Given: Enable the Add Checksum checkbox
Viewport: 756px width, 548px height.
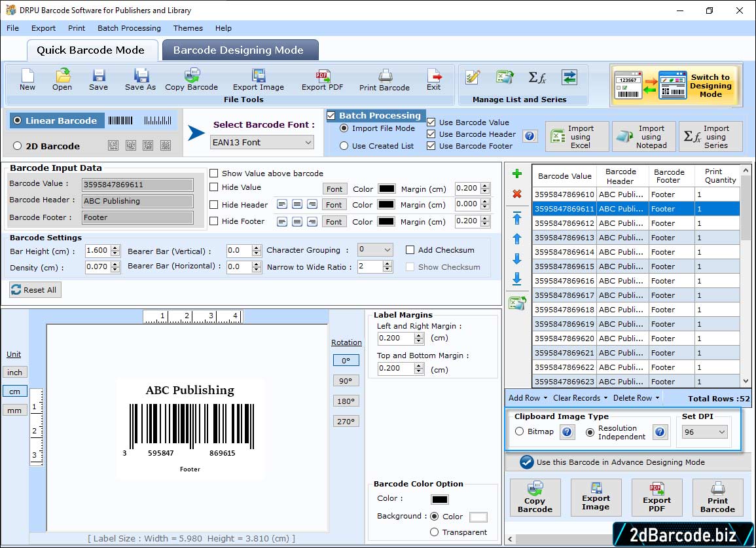Looking at the screenshot, I should tap(410, 250).
